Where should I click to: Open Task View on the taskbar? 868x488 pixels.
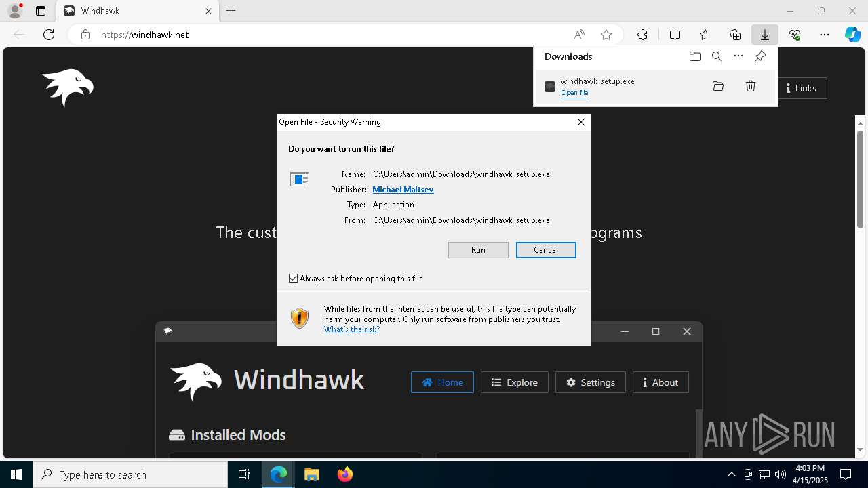[244, 474]
